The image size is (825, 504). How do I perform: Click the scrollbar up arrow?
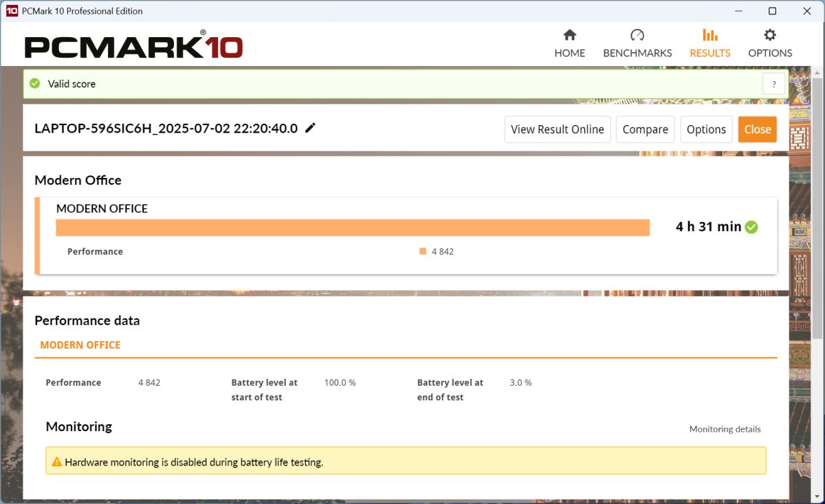(817, 72)
